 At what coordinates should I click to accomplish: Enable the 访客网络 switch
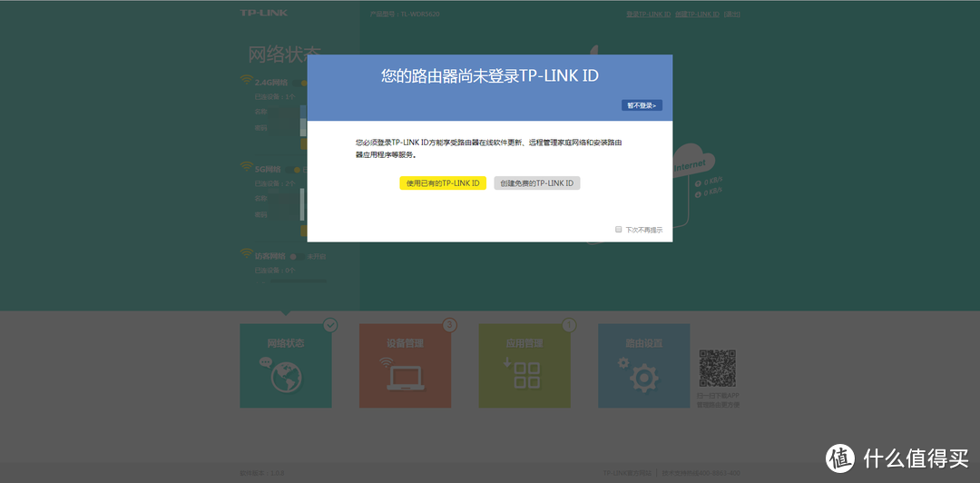point(298,256)
